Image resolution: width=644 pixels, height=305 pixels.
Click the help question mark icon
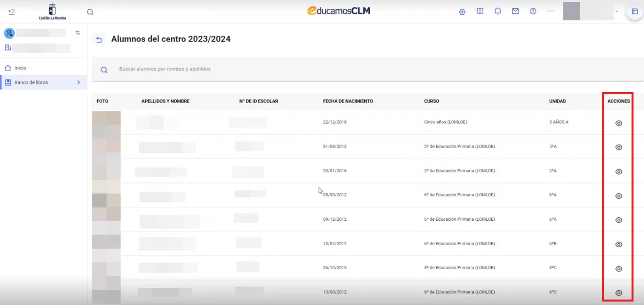[533, 11]
